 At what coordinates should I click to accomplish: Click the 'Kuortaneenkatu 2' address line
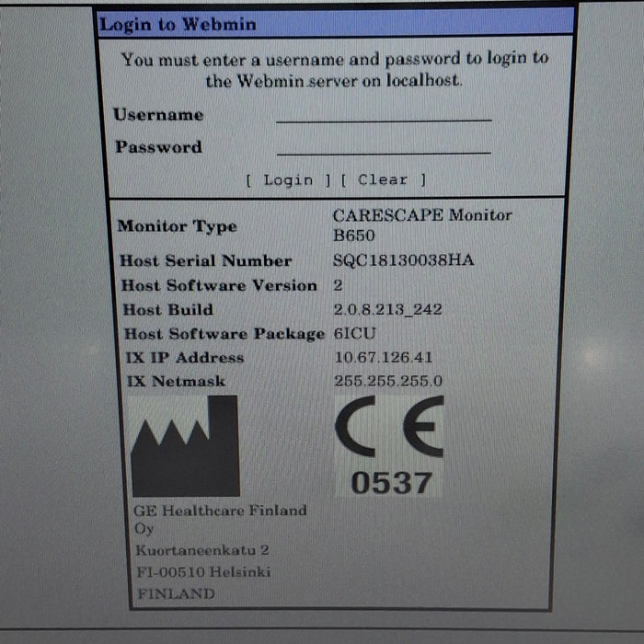tap(202, 550)
